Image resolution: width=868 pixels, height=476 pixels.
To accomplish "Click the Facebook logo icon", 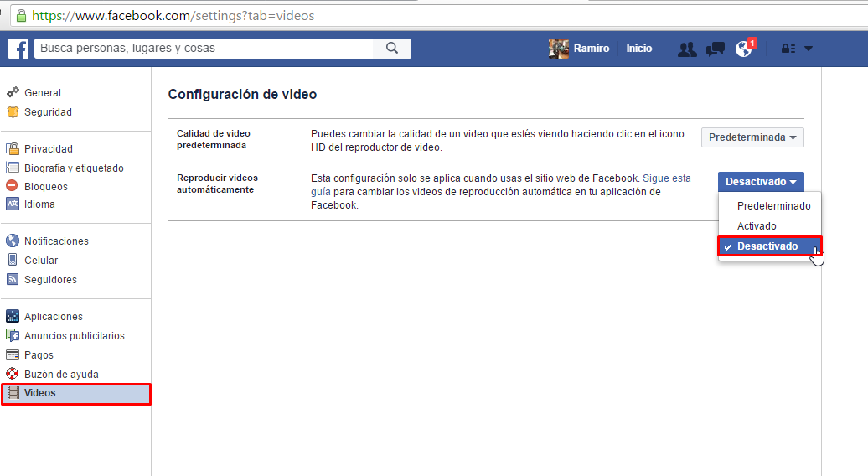I will point(18,49).
